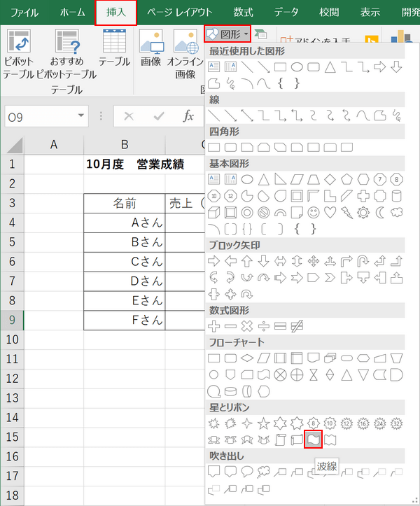The width and height of the screenshot is (420, 506).
Task: Click the cell containing 'Fさん'
Action: [x=125, y=320]
